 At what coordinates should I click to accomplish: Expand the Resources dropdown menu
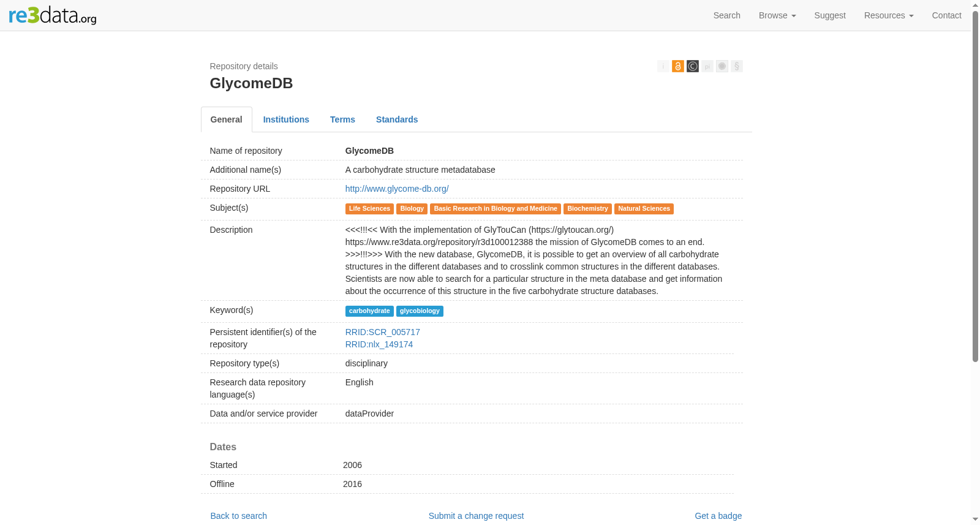pyautogui.click(x=889, y=15)
